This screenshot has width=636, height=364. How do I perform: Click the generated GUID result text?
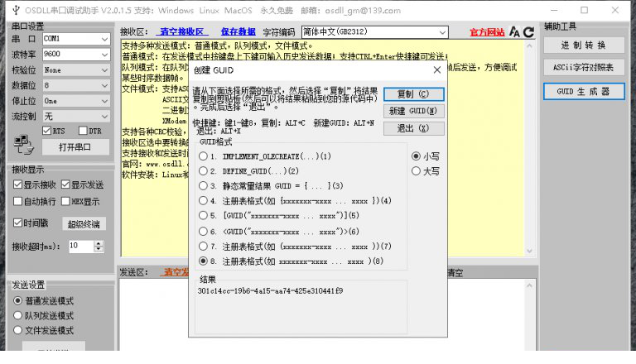270,290
